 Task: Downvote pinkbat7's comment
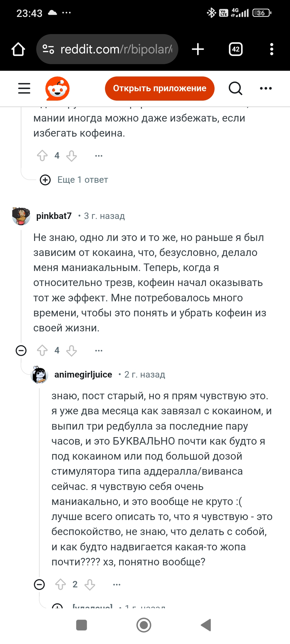click(x=71, y=350)
